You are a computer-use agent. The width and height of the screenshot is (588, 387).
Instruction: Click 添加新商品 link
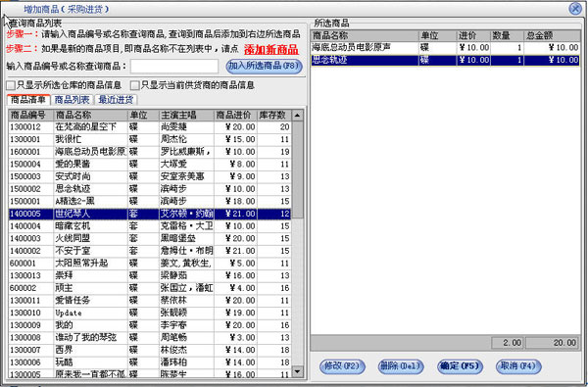tap(271, 50)
